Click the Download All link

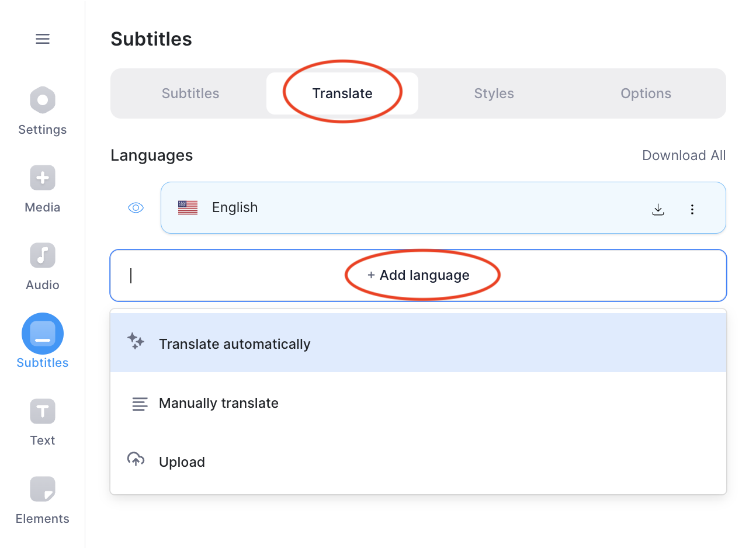pos(684,155)
